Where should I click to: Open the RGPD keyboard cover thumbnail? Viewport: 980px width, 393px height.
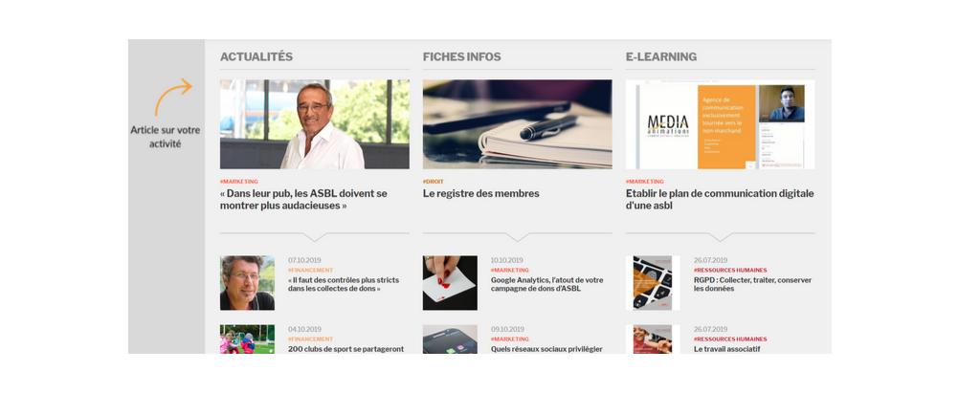(x=653, y=283)
